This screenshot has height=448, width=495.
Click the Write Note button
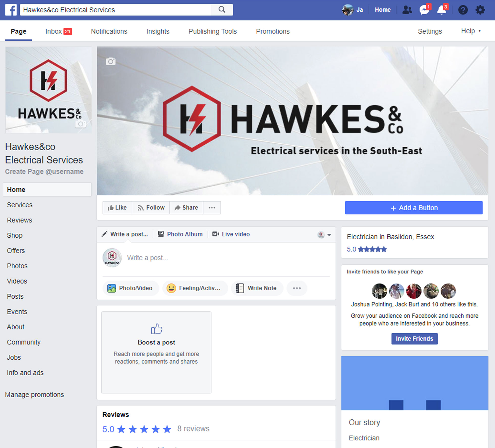click(257, 288)
